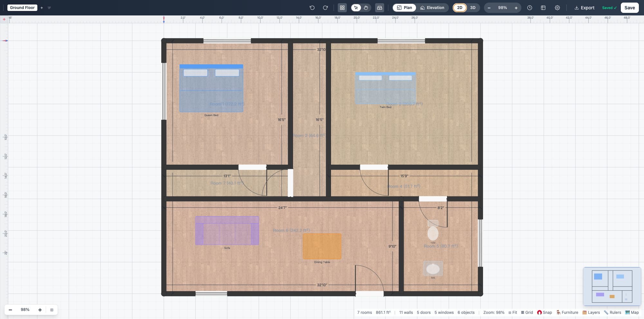Click the Room 2 (64.6 ft²) label

[x=309, y=136]
